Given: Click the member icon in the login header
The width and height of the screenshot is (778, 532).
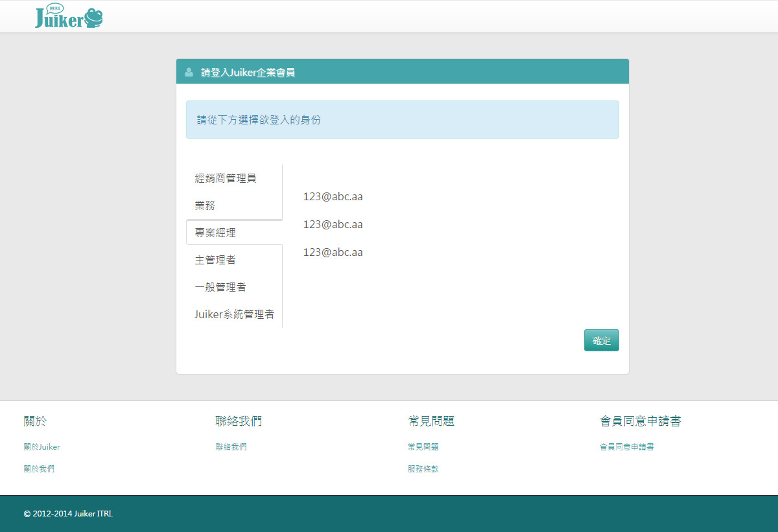Looking at the screenshot, I should point(188,71).
